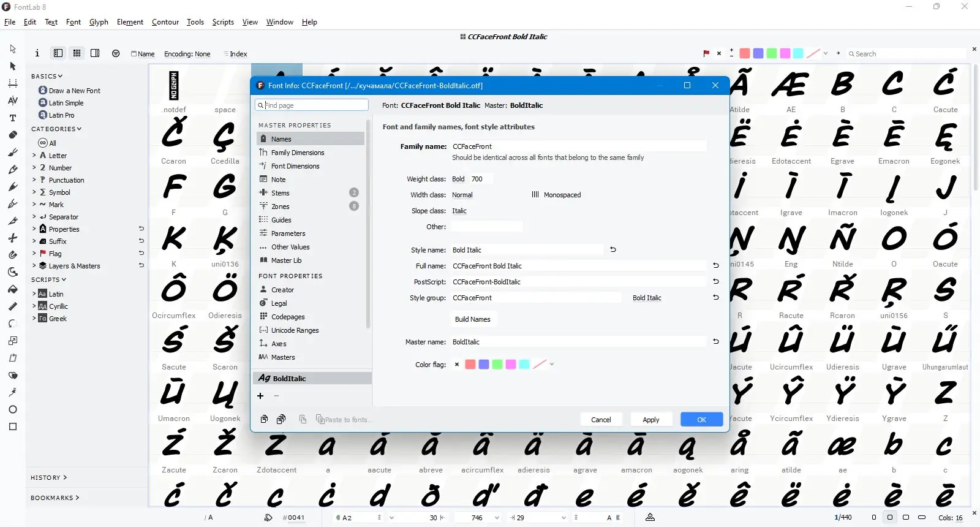This screenshot has height=527, width=980.
Task: Reset the Master name field
Action: [716, 341]
